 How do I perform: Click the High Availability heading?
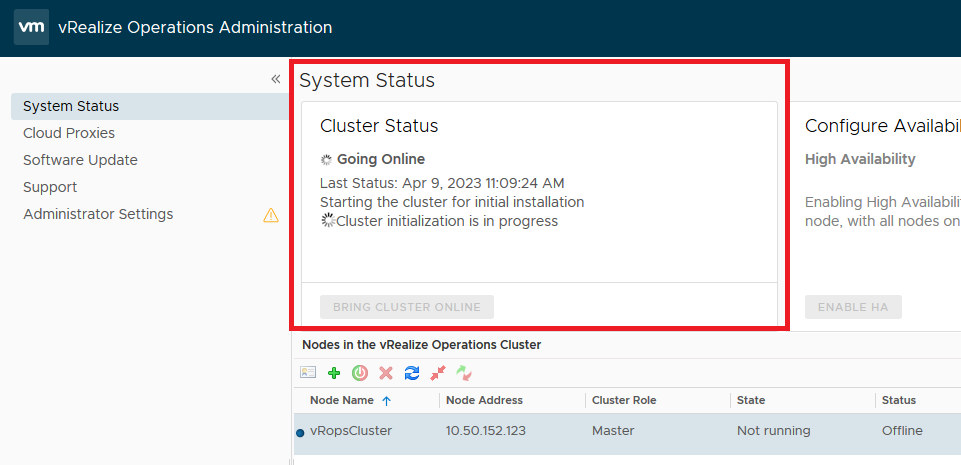pyautogui.click(x=860, y=159)
